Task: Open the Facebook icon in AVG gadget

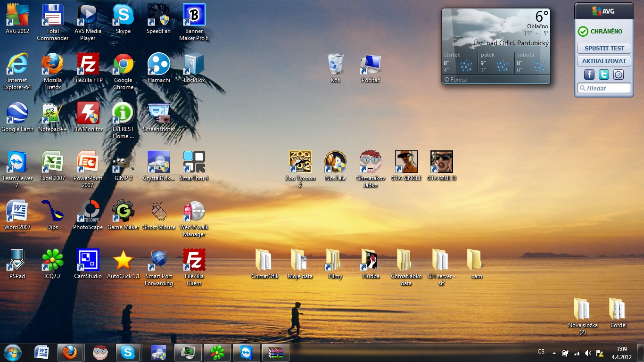Action: point(589,74)
